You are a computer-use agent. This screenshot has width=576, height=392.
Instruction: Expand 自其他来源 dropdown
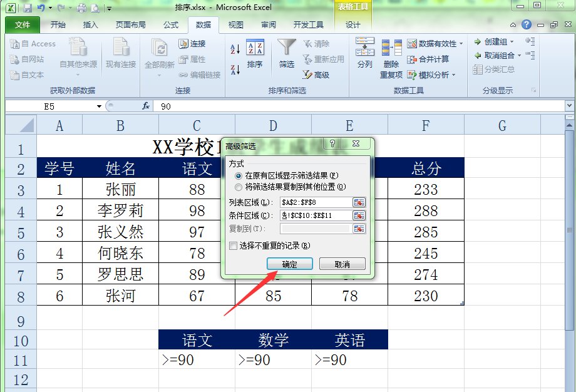pos(78,75)
